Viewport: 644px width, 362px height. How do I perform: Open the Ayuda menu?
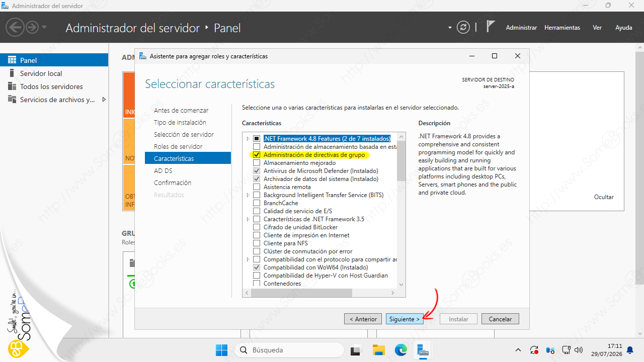624,28
